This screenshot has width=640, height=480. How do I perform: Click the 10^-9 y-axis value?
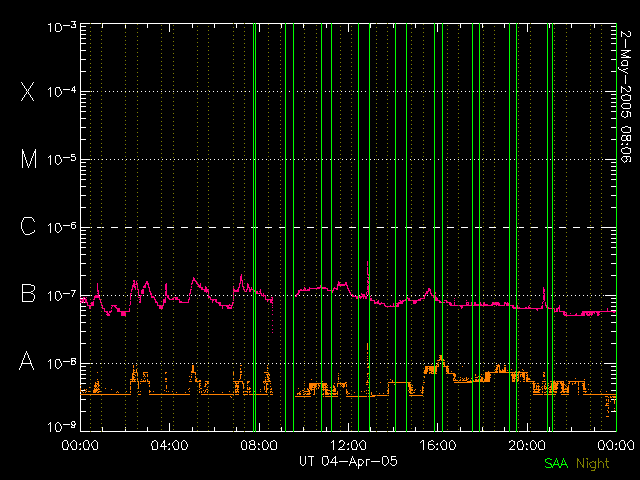(62, 427)
